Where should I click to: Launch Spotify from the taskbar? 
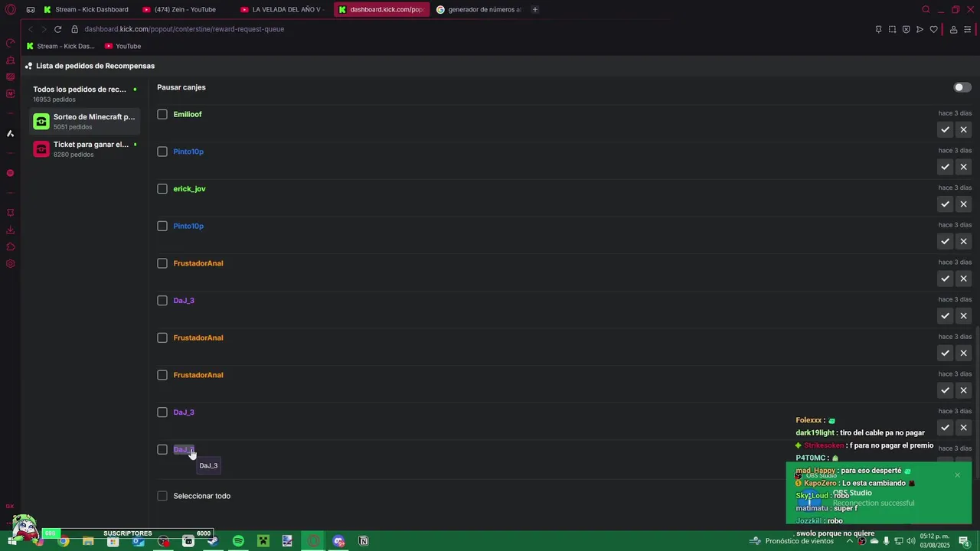coord(238,541)
